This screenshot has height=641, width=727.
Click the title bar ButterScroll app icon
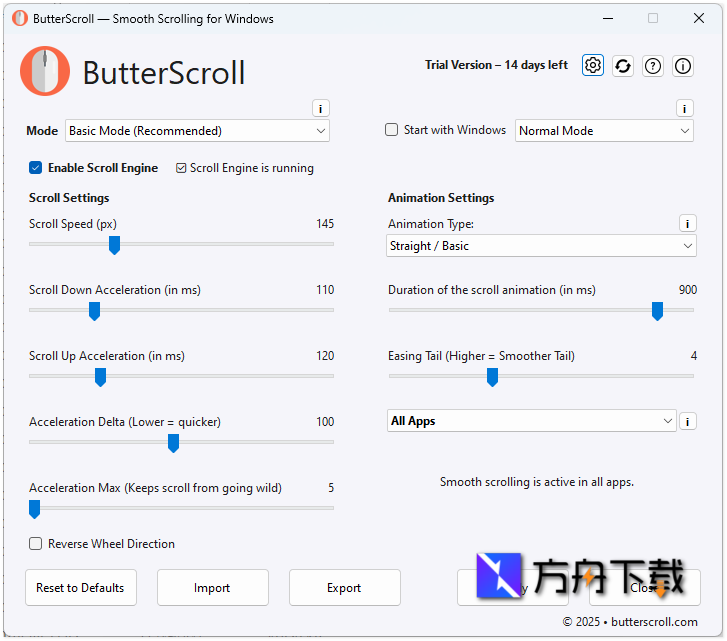coord(19,19)
